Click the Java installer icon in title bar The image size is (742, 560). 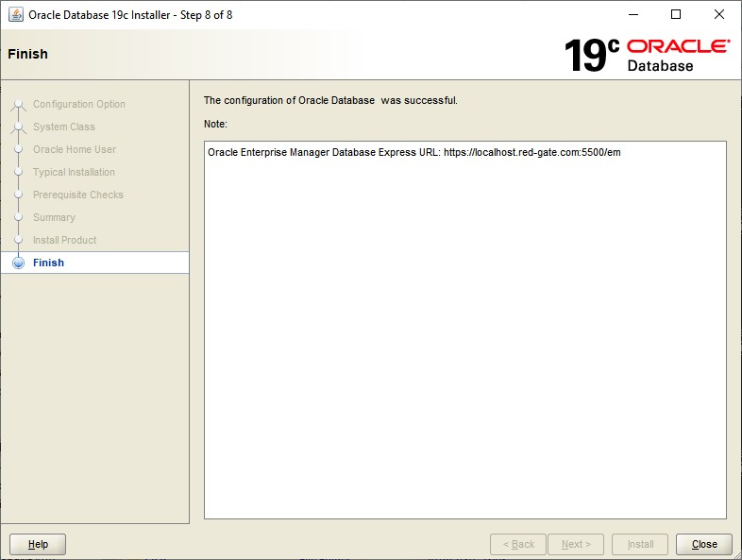pos(16,15)
